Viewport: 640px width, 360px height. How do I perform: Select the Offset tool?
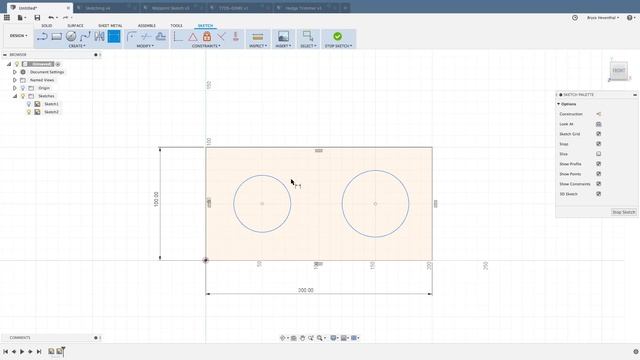coord(161,37)
